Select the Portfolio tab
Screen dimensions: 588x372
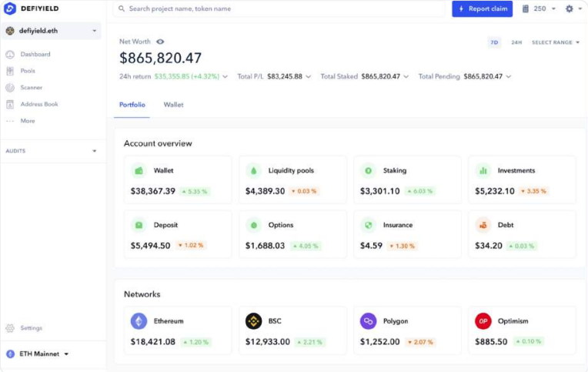[x=132, y=105]
